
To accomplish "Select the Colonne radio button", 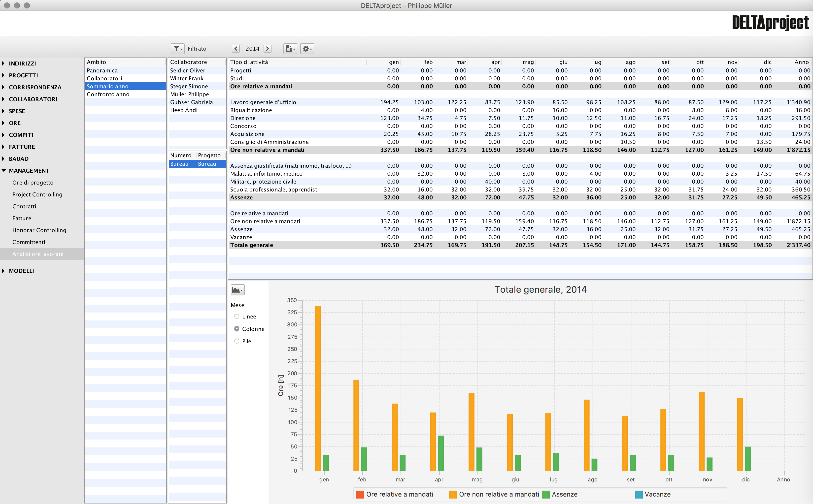I will pyautogui.click(x=237, y=329).
